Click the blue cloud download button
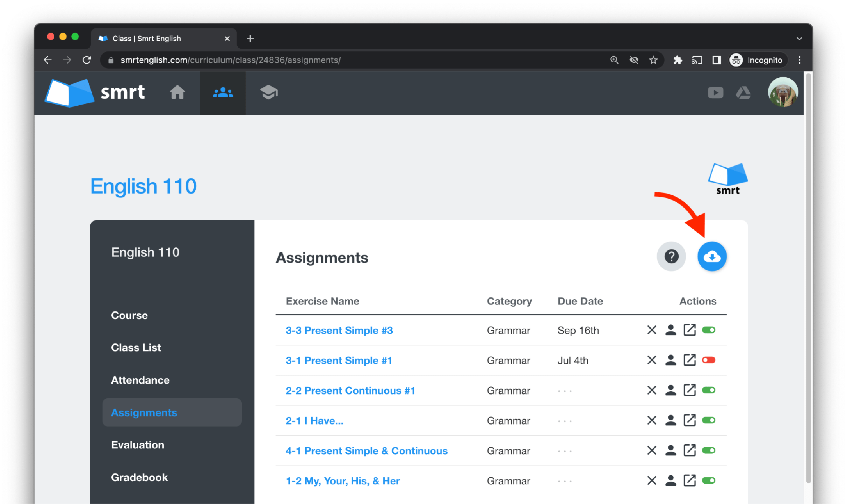This screenshot has height=504, width=847. (712, 257)
